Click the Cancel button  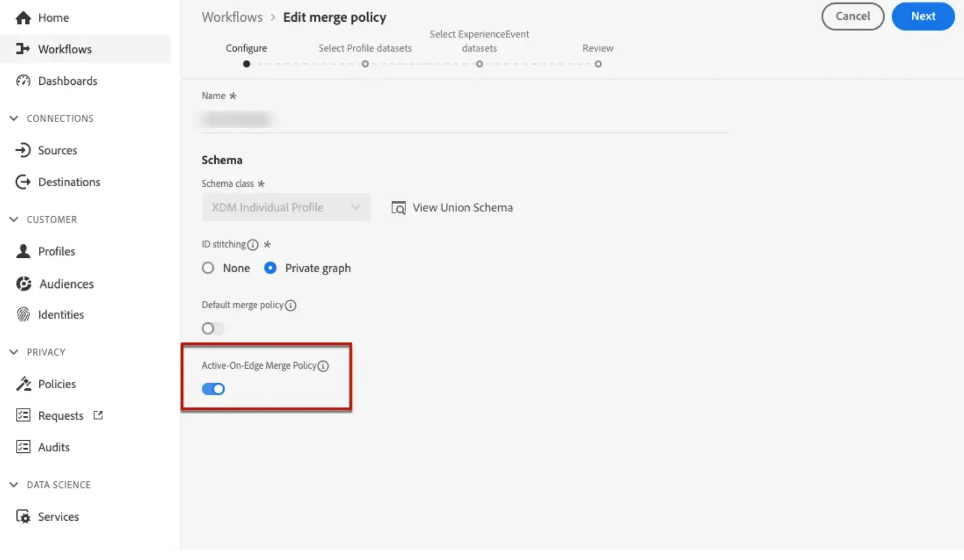pyautogui.click(x=853, y=16)
